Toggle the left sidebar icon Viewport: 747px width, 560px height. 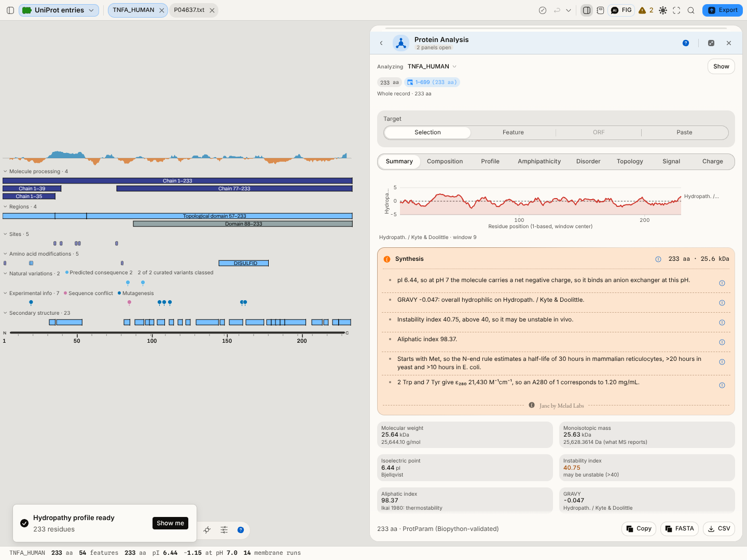pyautogui.click(x=10, y=10)
